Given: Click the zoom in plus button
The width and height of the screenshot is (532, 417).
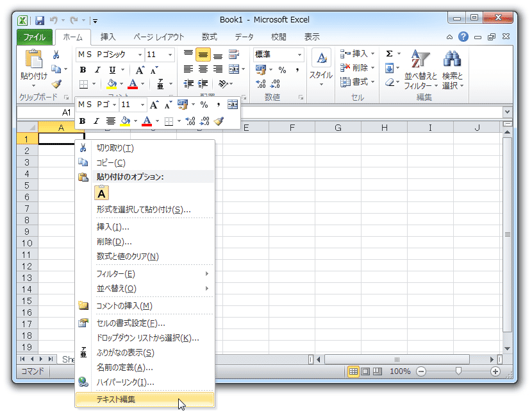Looking at the screenshot, I should point(495,371).
